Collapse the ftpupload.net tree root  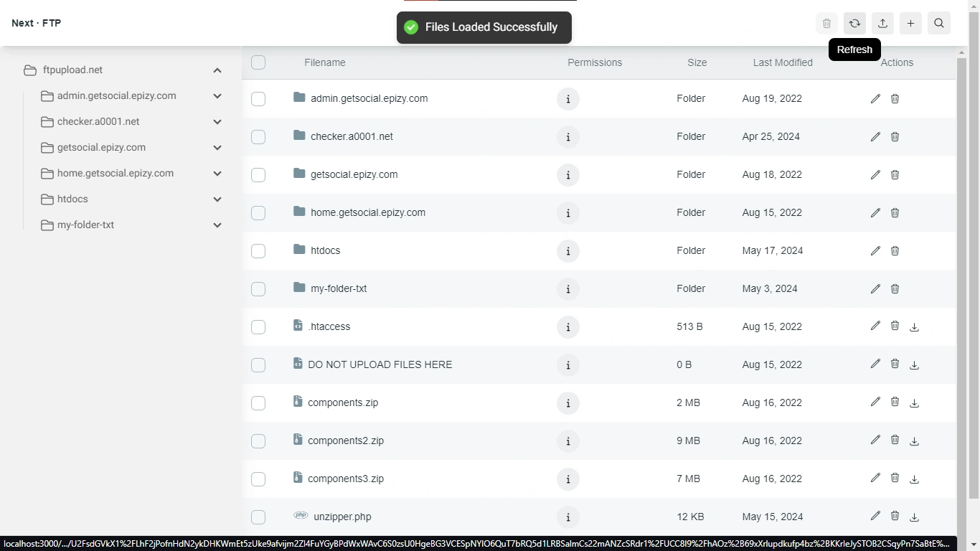click(x=217, y=70)
